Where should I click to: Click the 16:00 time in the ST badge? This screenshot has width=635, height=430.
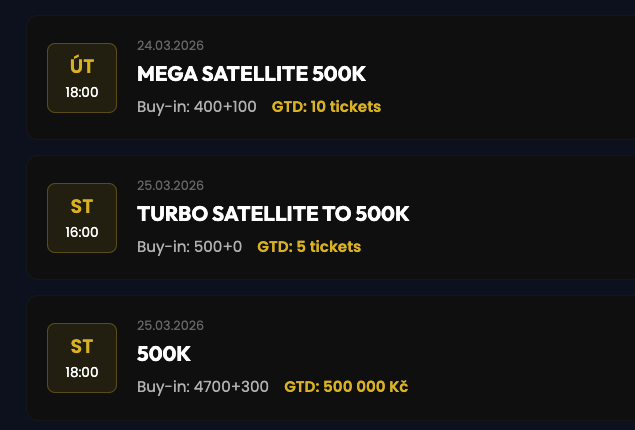(x=82, y=232)
